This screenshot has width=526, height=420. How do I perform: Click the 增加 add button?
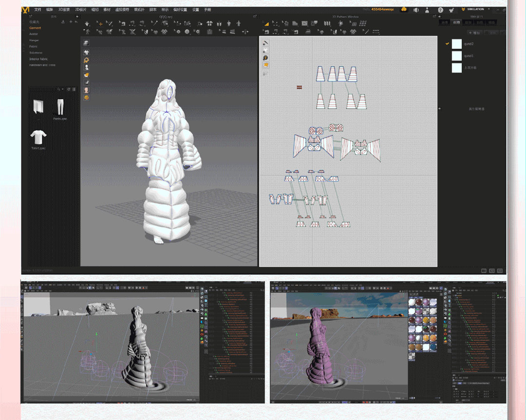475,33
